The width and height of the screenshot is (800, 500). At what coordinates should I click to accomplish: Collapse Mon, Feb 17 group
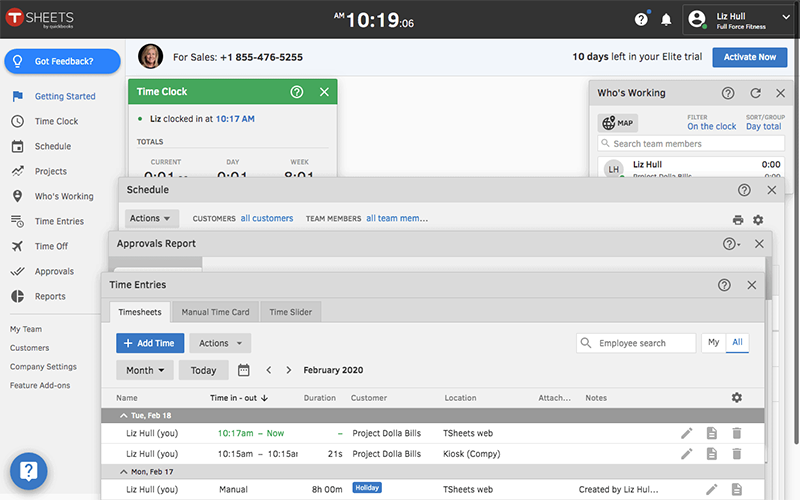123,472
